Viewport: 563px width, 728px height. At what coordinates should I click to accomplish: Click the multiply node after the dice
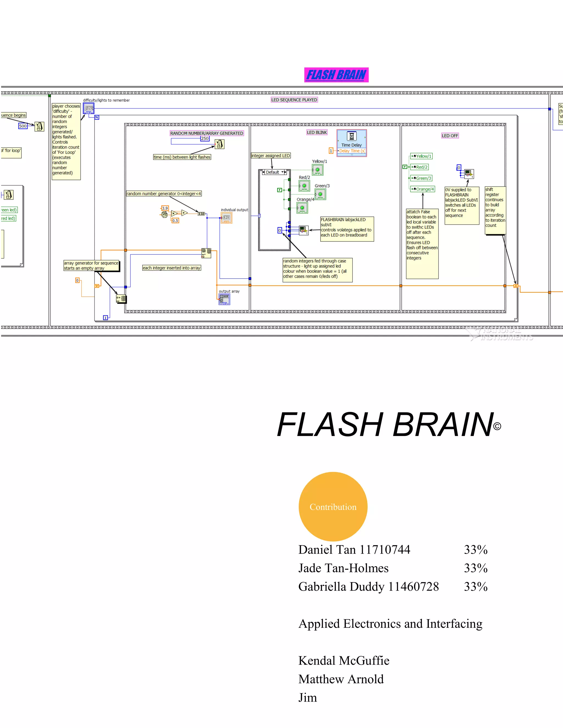point(175,213)
